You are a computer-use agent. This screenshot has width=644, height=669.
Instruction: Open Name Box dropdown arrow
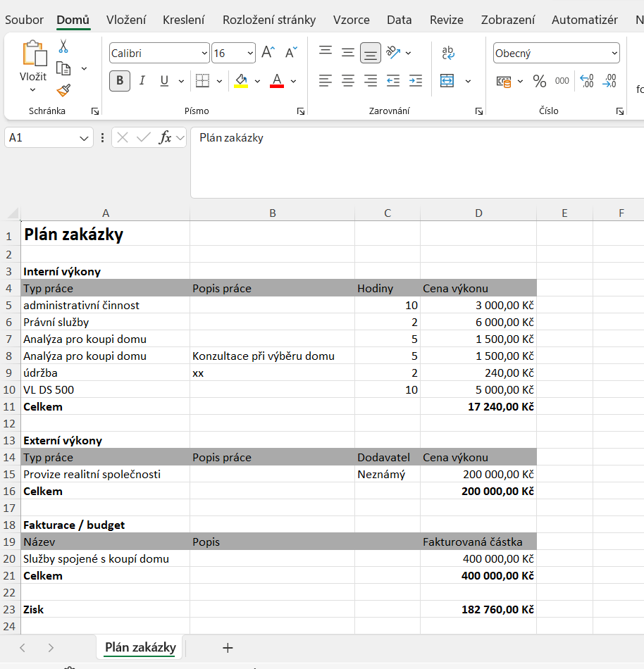(x=84, y=138)
